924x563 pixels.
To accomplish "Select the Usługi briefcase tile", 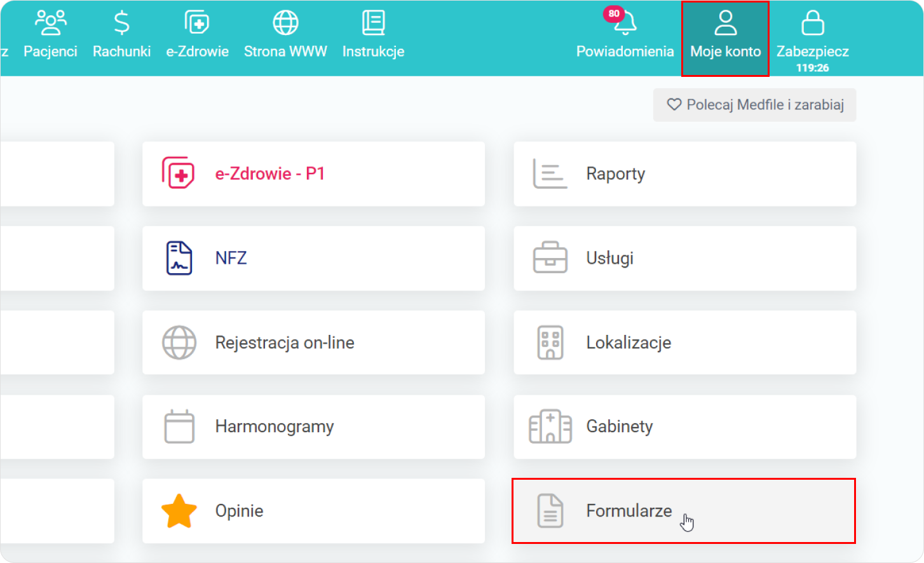I will (x=684, y=258).
